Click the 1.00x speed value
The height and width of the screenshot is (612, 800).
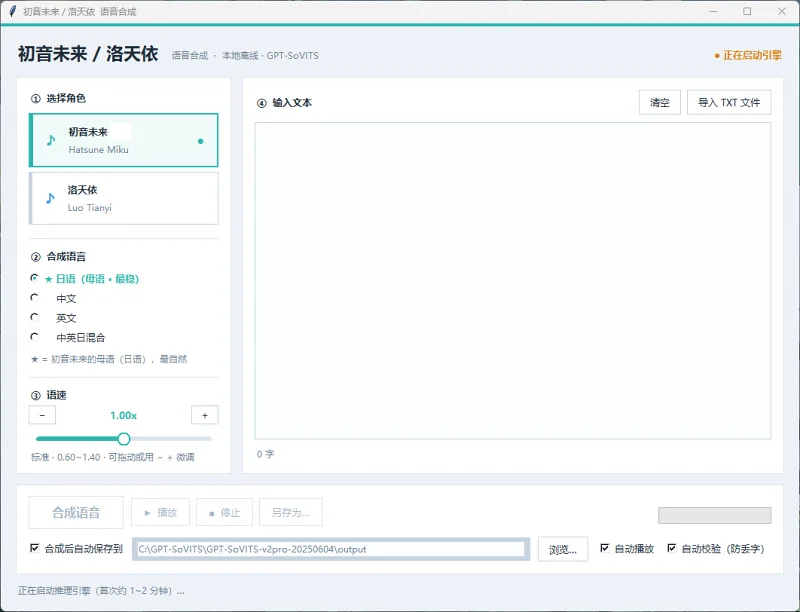123,416
